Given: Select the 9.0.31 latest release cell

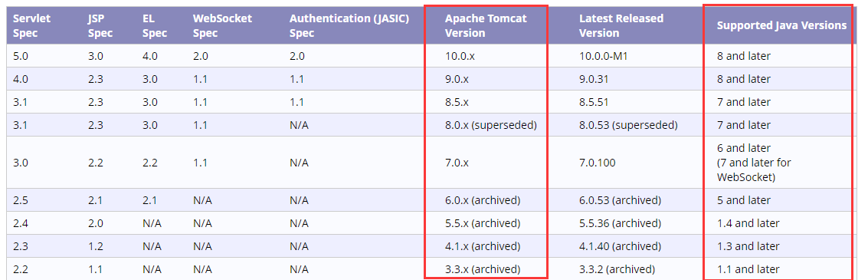Looking at the screenshot, I should click(x=594, y=79).
